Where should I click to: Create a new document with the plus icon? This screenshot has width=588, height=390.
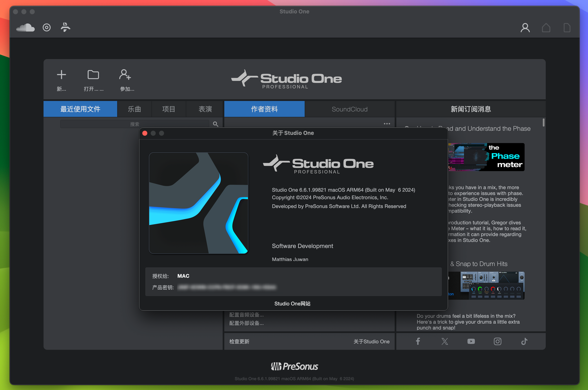coord(61,75)
